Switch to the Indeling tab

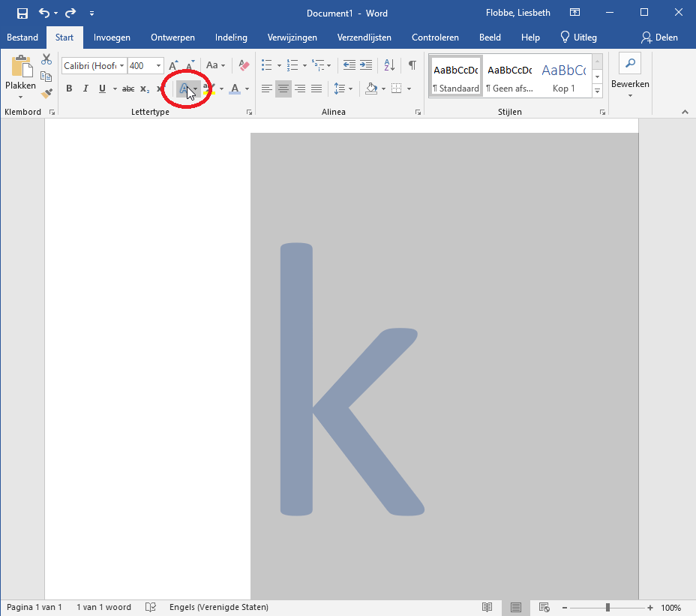(231, 38)
